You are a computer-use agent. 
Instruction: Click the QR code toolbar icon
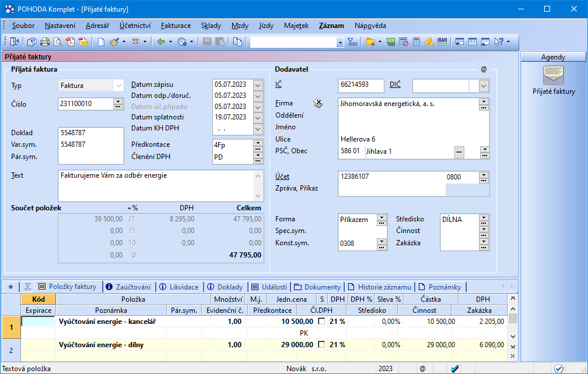(x=136, y=41)
